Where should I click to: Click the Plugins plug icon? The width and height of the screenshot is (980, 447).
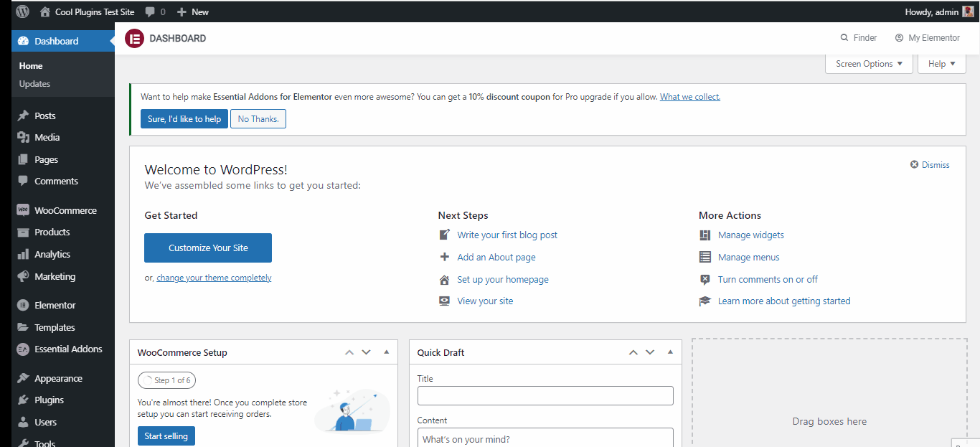click(23, 400)
